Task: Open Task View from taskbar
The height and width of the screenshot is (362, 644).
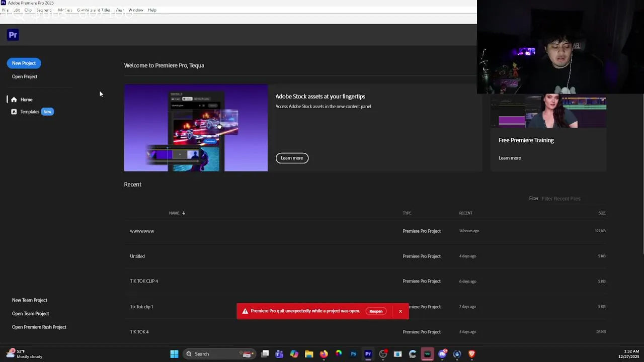Action: [x=265, y=354]
